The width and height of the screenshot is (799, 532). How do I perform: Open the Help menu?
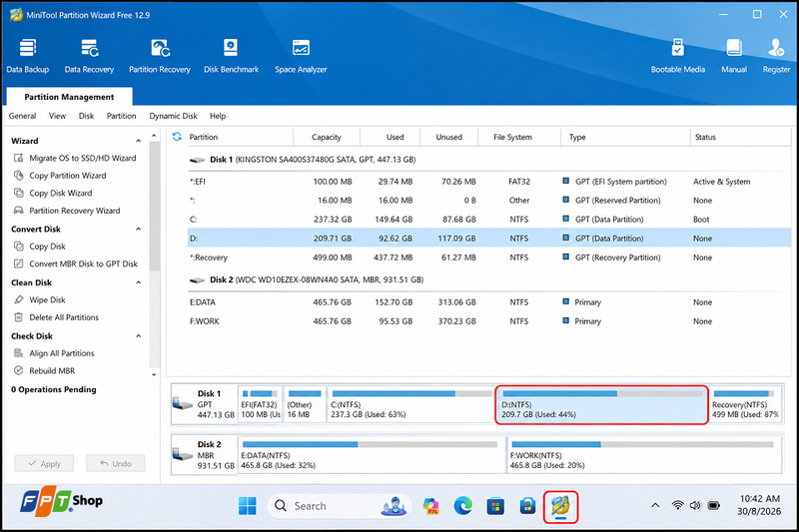(218, 116)
